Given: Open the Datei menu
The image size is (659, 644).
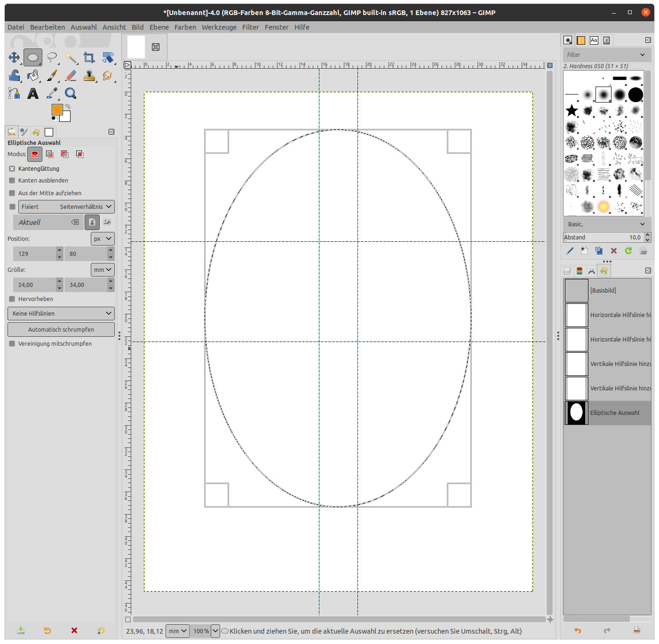Looking at the screenshot, I should (16, 27).
